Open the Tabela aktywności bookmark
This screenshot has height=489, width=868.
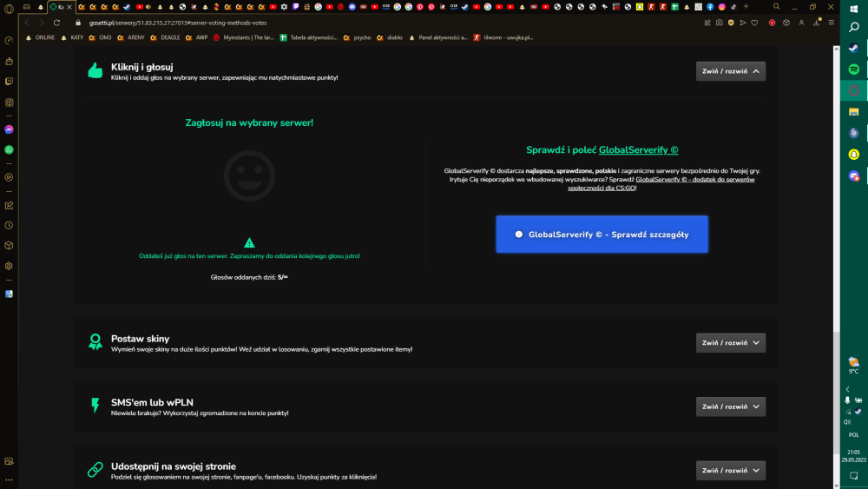[x=309, y=37]
